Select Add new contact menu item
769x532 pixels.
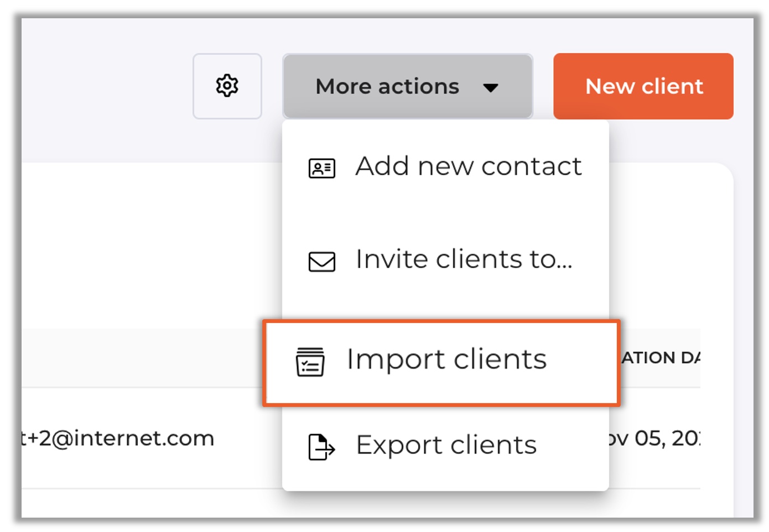click(445, 166)
